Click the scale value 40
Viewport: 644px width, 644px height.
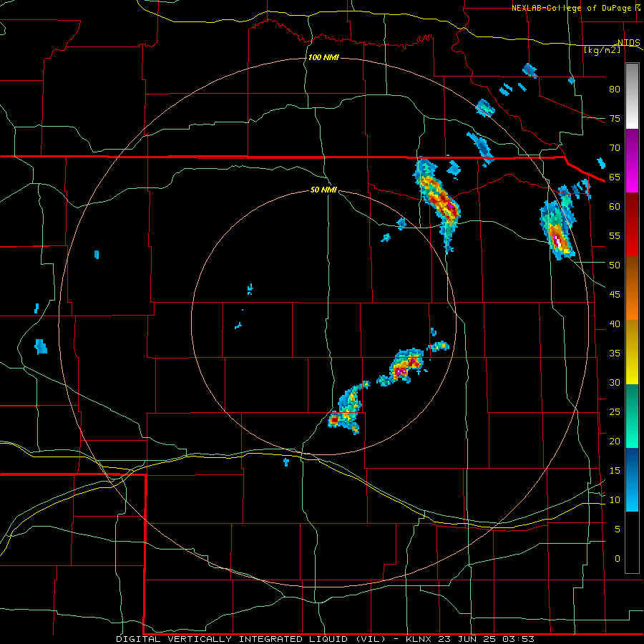tap(615, 324)
